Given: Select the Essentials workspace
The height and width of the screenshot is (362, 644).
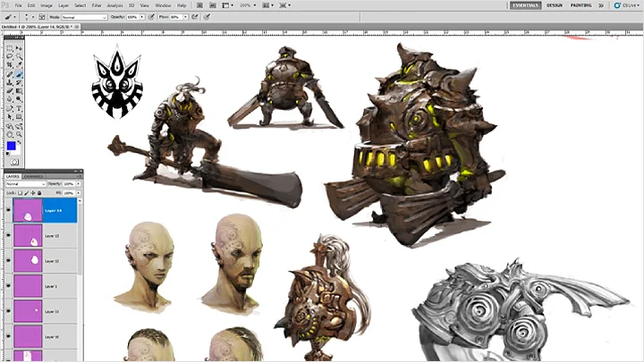Looking at the screenshot, I should pos(525,5).
